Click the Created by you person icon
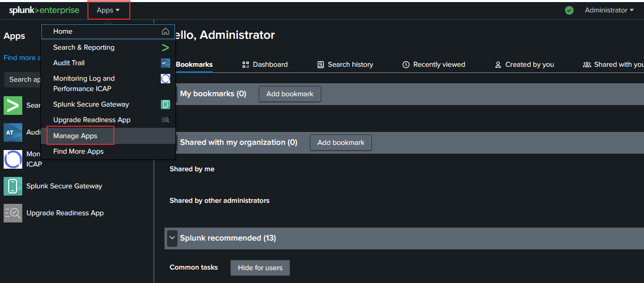 (498, 65)
